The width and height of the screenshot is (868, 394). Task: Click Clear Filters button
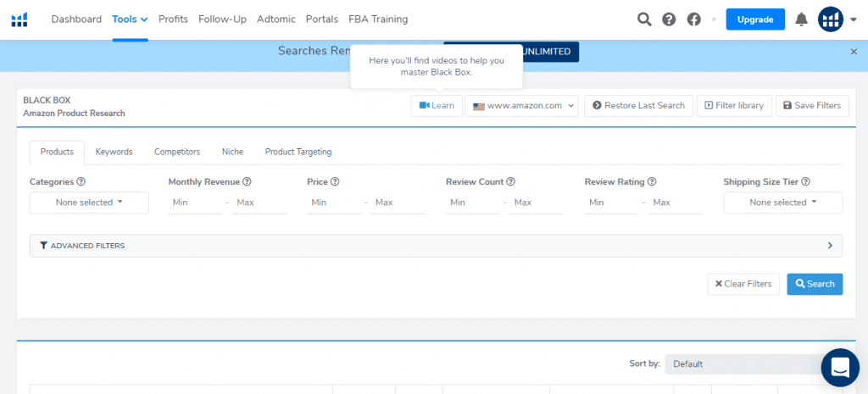(x=743, y=284)
